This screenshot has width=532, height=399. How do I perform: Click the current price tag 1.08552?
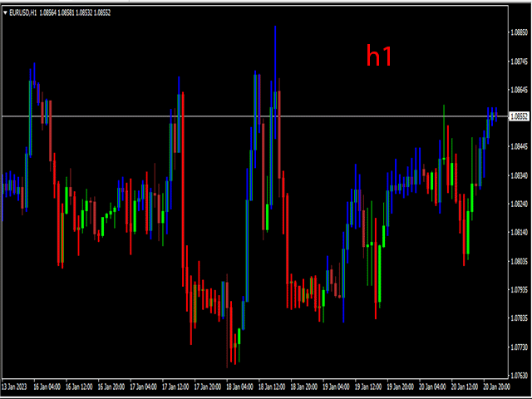[x=518, y=116]
